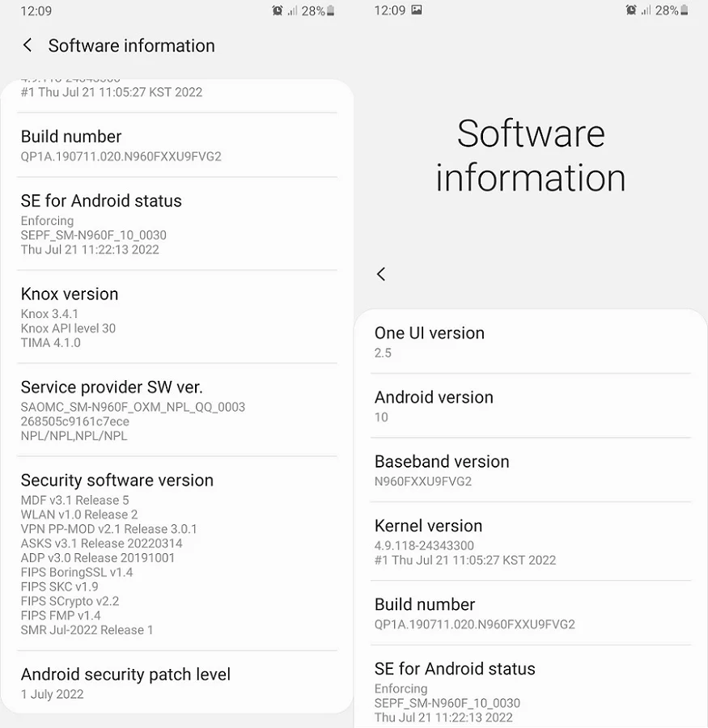708x728 pixels.
Task: Select the One UI version item
Action: [x=531, y=342]
